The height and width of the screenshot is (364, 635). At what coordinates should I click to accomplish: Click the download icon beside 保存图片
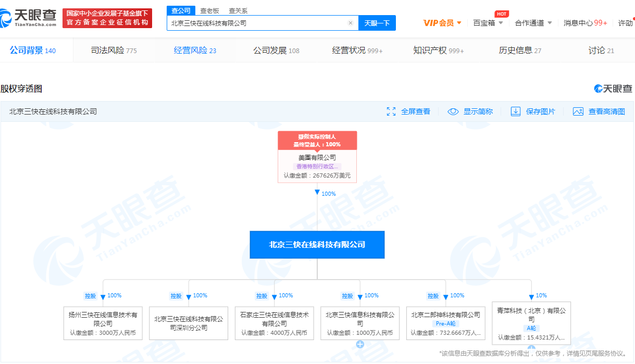tap(516, 111)
